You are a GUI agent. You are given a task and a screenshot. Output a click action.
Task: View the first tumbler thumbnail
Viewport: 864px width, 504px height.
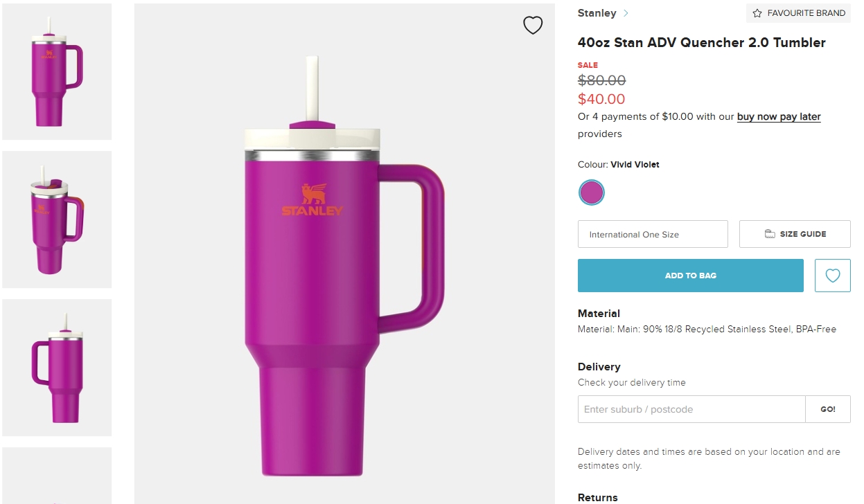[57, 71]
